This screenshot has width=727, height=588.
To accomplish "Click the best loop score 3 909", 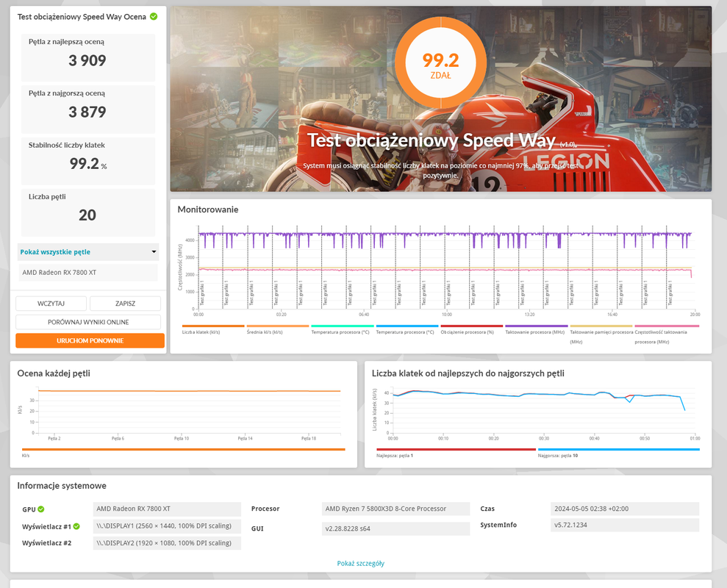I will 87,60.
